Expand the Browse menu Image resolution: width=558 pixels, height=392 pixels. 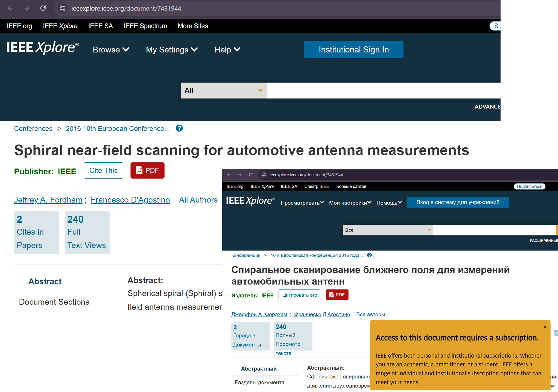coord(111,50)
